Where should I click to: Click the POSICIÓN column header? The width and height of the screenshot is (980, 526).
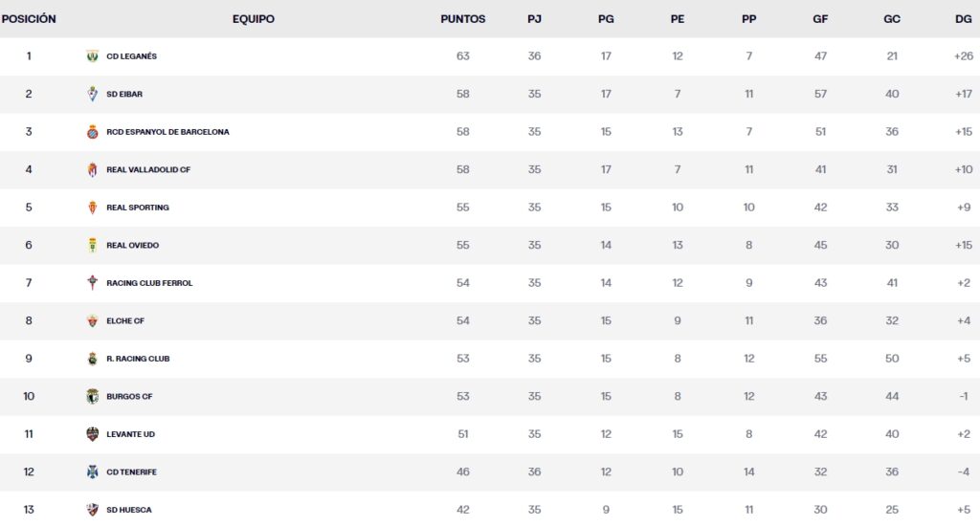29,19
